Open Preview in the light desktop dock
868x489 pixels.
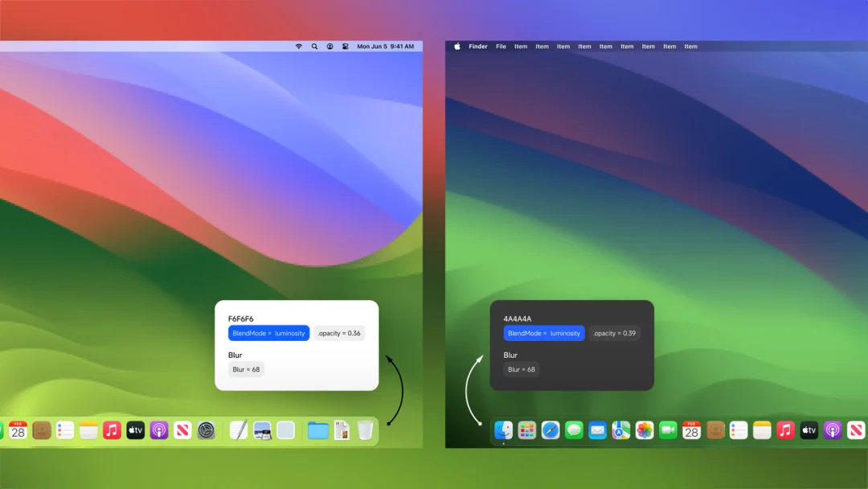(262, 430)
